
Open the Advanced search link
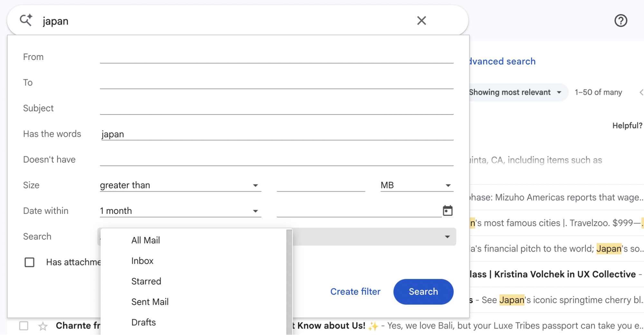coord(502,61)
